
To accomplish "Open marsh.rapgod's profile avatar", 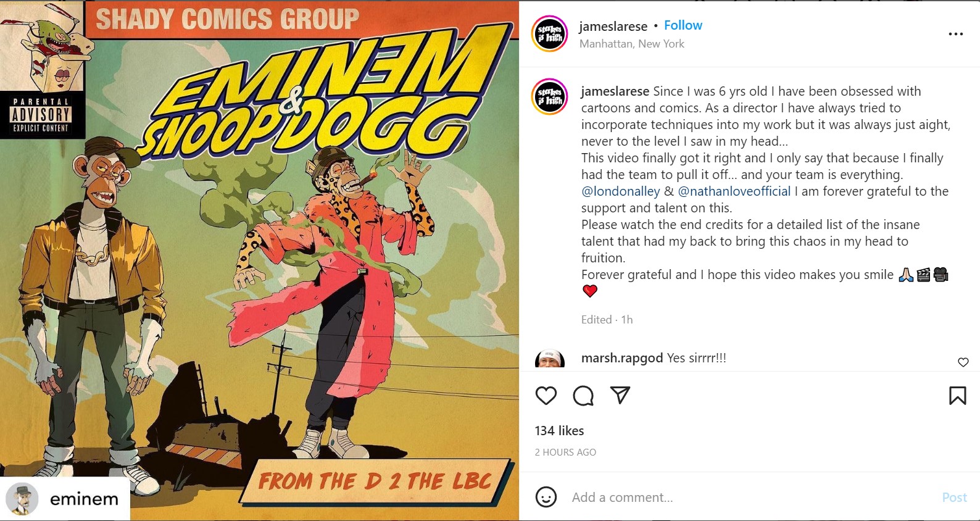I will pyautogui.click(x=550, y=359).
